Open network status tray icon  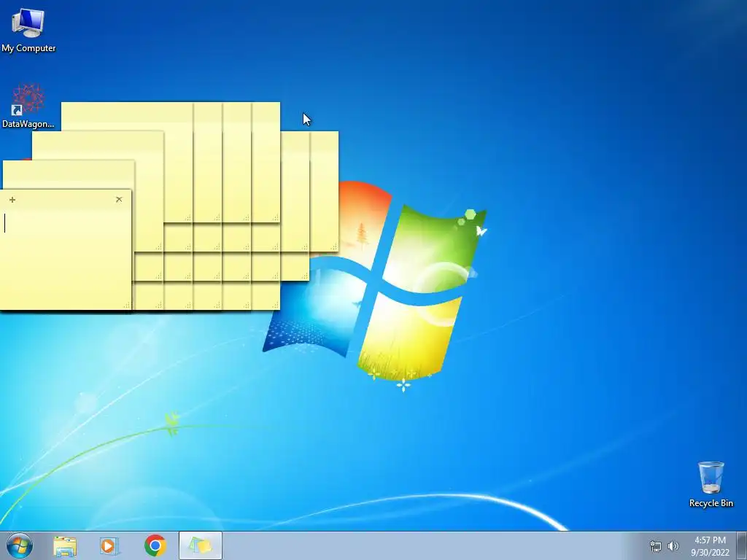pyautogui.click(x=656, y=546)
